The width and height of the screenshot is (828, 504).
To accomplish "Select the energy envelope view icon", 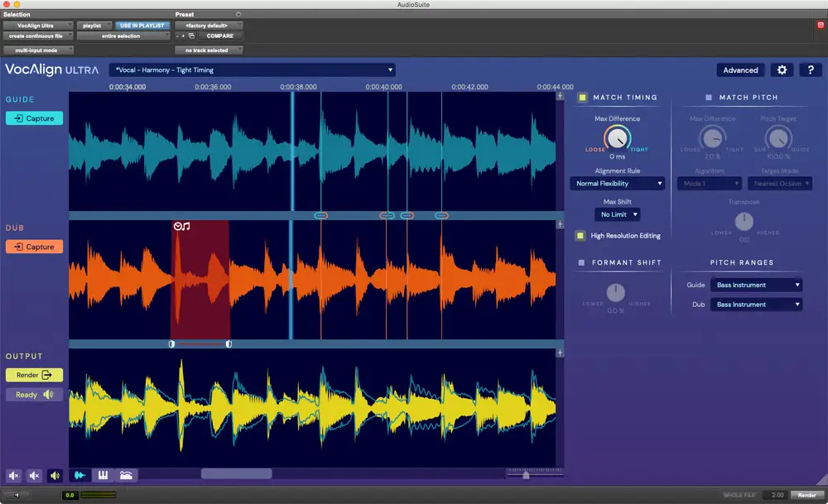I will [126, 475].
